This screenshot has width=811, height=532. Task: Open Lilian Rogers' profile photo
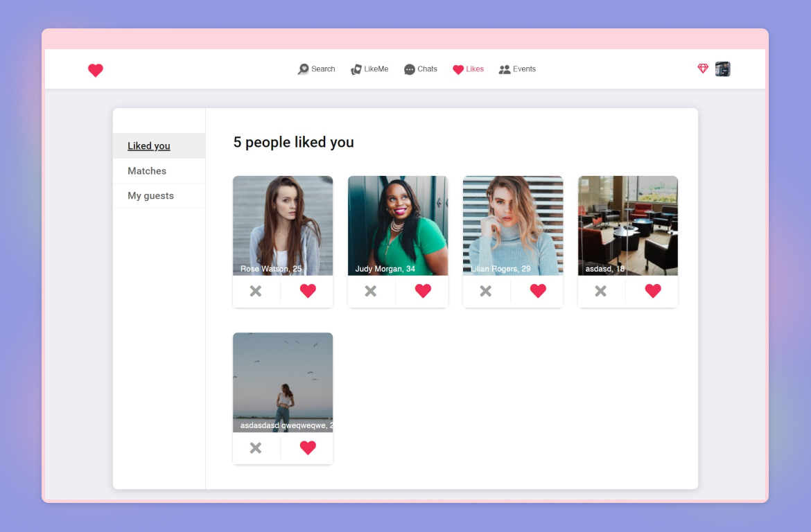coord(513,225)
